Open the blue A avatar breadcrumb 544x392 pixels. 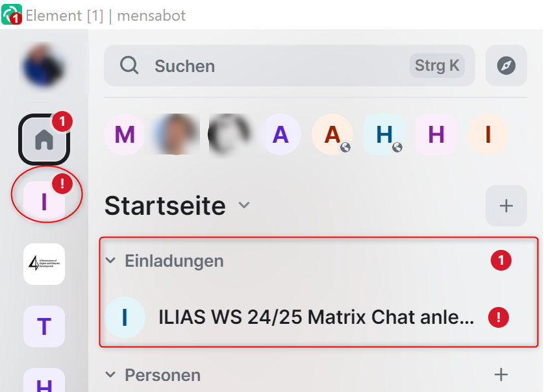(x=280, y=134)
